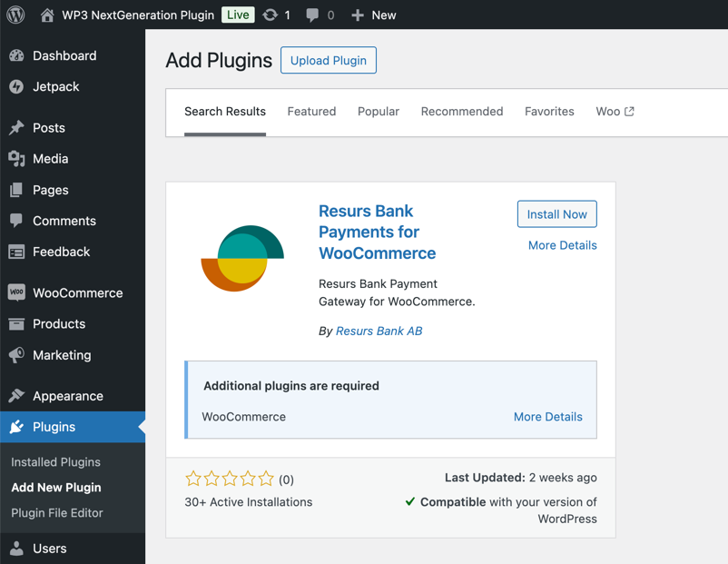Click the Jetpack lightning icon
Viewport: 728px width, 564px height.
tap(16, 87)
